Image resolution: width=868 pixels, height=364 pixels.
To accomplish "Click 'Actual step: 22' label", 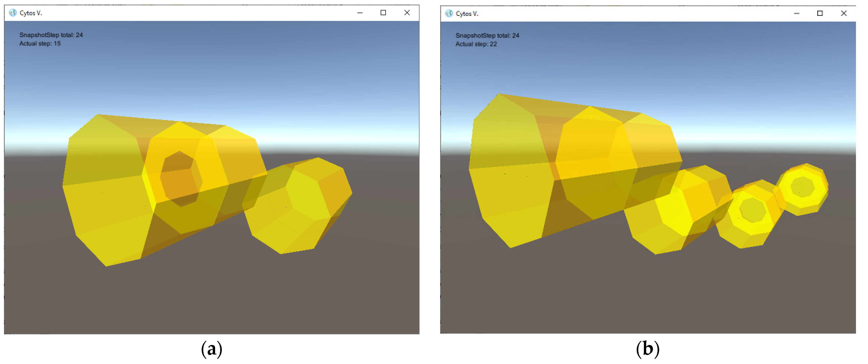I will pos(476,44).
